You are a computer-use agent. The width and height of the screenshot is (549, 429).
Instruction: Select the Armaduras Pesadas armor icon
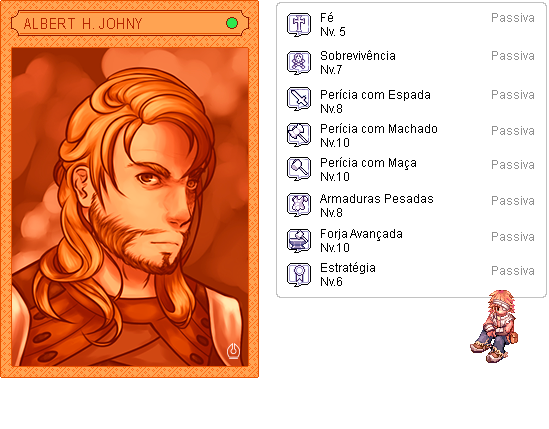[299, 205]
